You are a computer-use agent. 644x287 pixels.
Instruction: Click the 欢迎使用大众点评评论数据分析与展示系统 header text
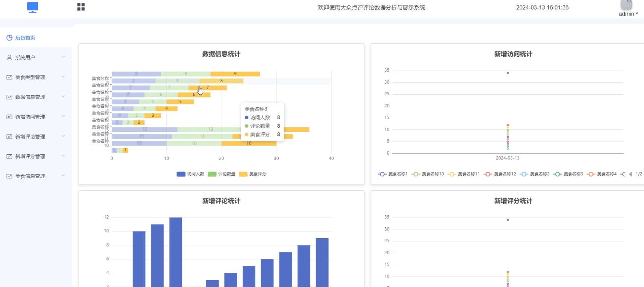pyautogui.click(x=371, y=7)
